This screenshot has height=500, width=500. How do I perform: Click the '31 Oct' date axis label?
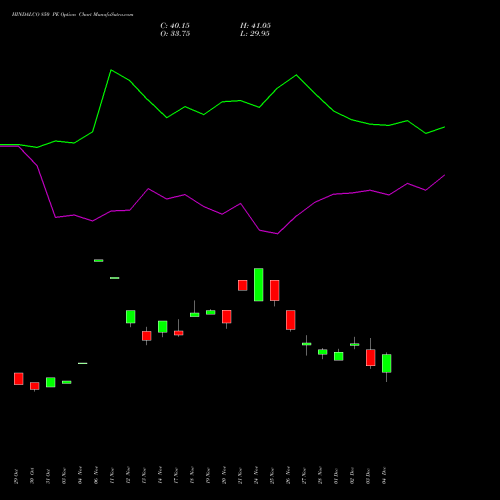tap(48, 476)
